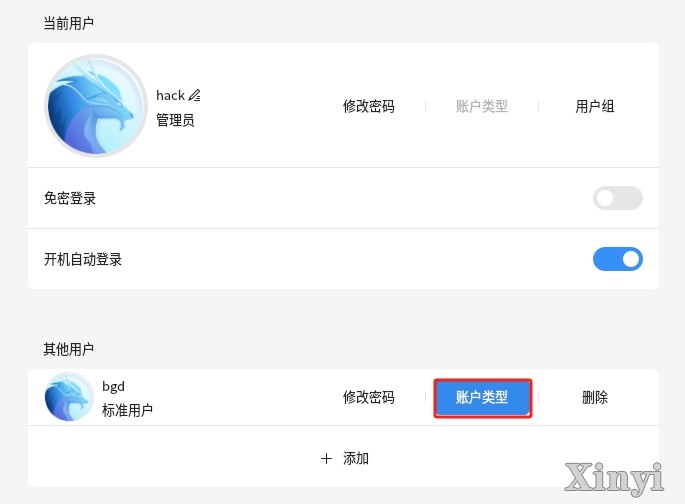Click the 开机自动登录 row label
The image size is (685, 504).
point(83,259)
